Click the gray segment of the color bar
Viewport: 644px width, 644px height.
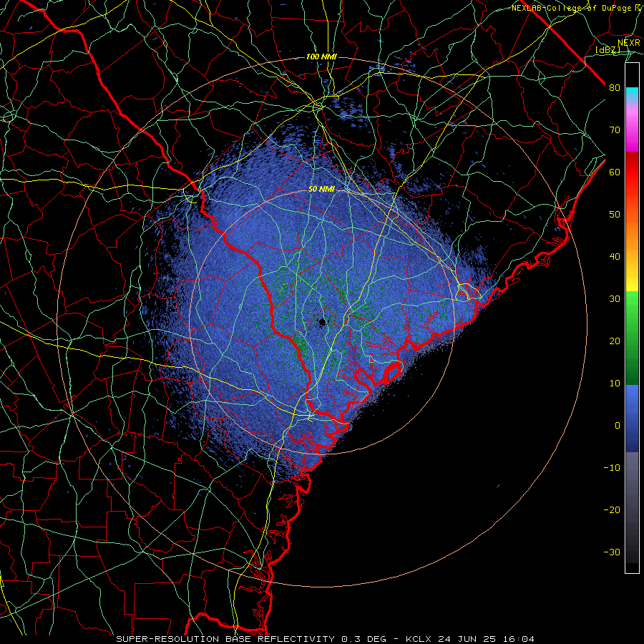tap(632, 507)
